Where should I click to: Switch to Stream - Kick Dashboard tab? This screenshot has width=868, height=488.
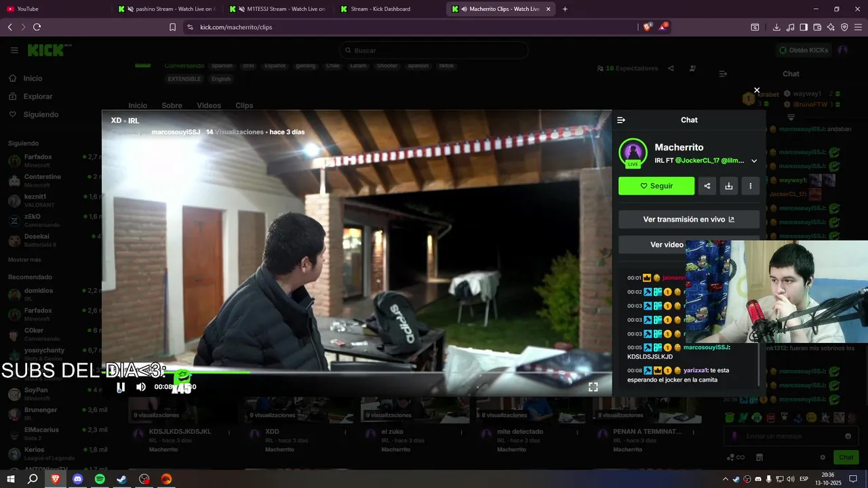389,9
